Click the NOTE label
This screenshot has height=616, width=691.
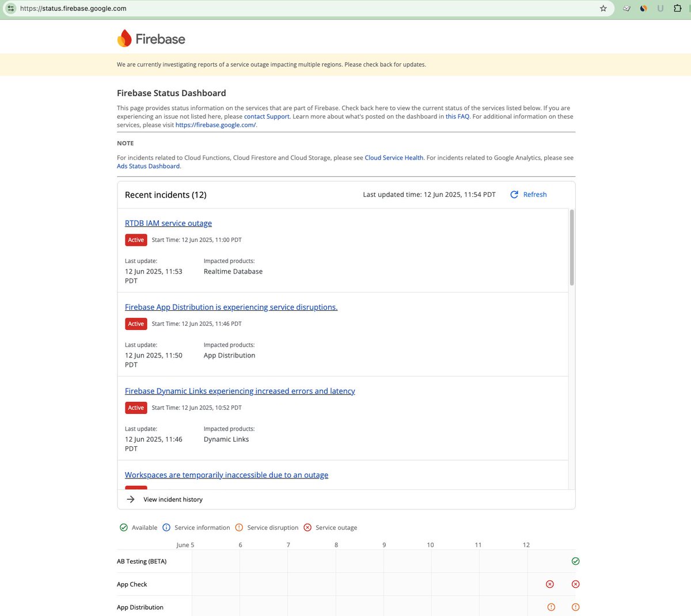[125, 143]
